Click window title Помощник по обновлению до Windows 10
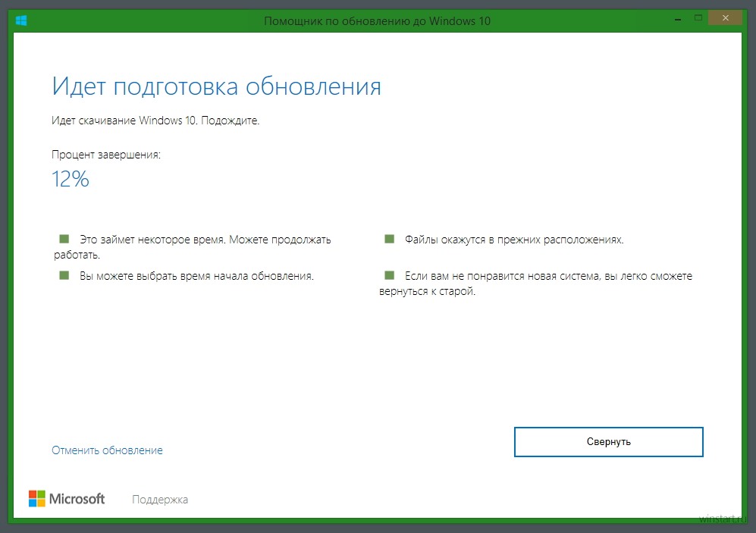Screen dimensions: 756x533 point(377,21)
